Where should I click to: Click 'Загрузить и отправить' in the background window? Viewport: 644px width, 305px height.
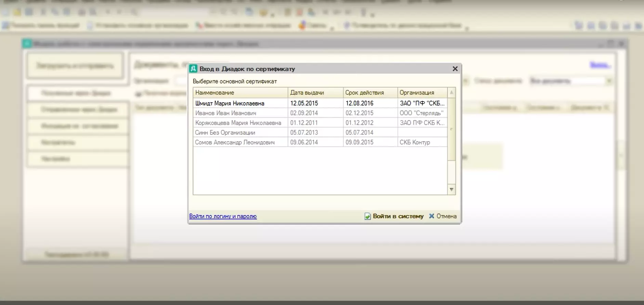click(x=75, y=66)
